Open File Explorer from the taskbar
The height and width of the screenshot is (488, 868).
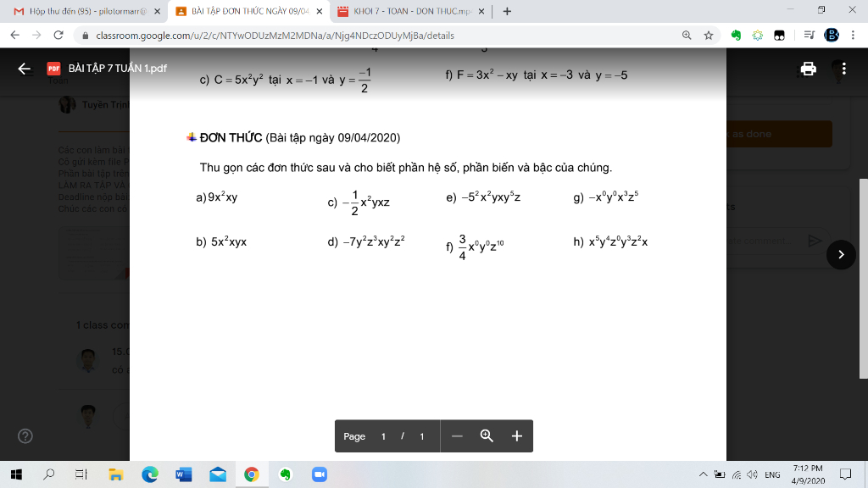pyautogui.click(x=115, y=474)
